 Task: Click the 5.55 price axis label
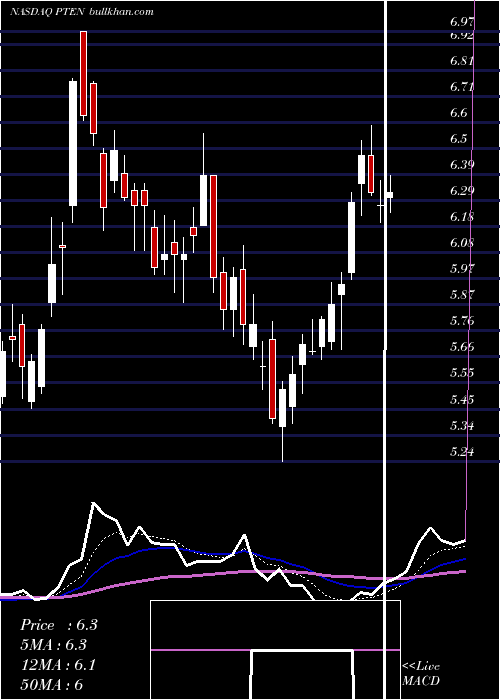coord(462,373)
